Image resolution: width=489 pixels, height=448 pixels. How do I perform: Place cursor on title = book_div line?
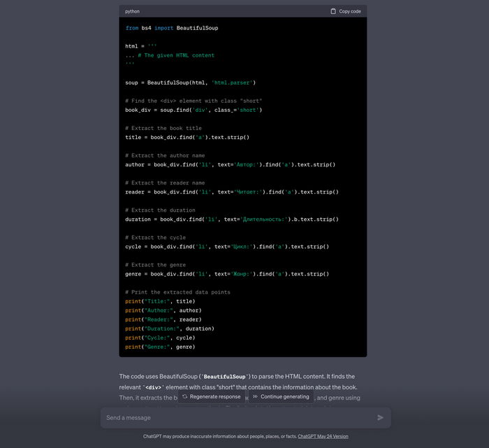point(187,137)
